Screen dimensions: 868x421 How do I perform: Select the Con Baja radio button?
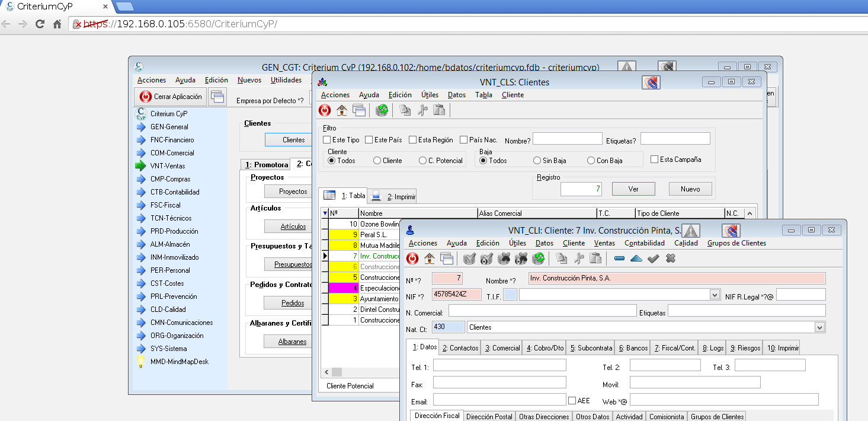point(591,161)
